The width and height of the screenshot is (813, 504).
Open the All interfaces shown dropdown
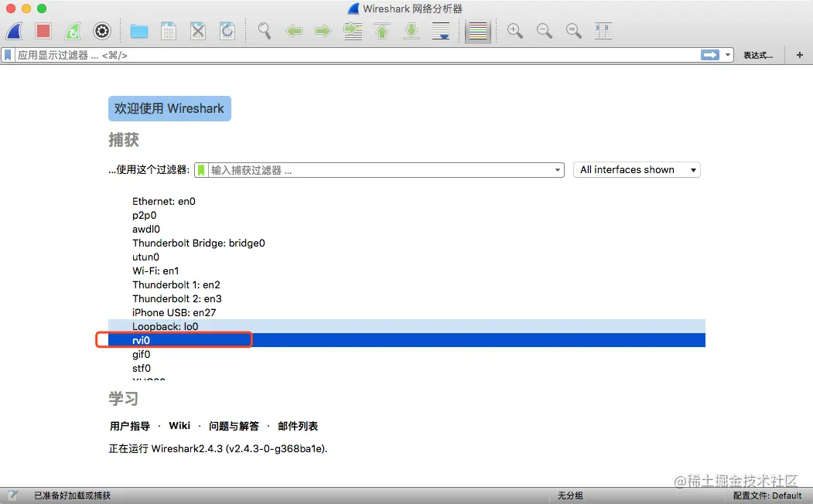click(x=637, y=170)
